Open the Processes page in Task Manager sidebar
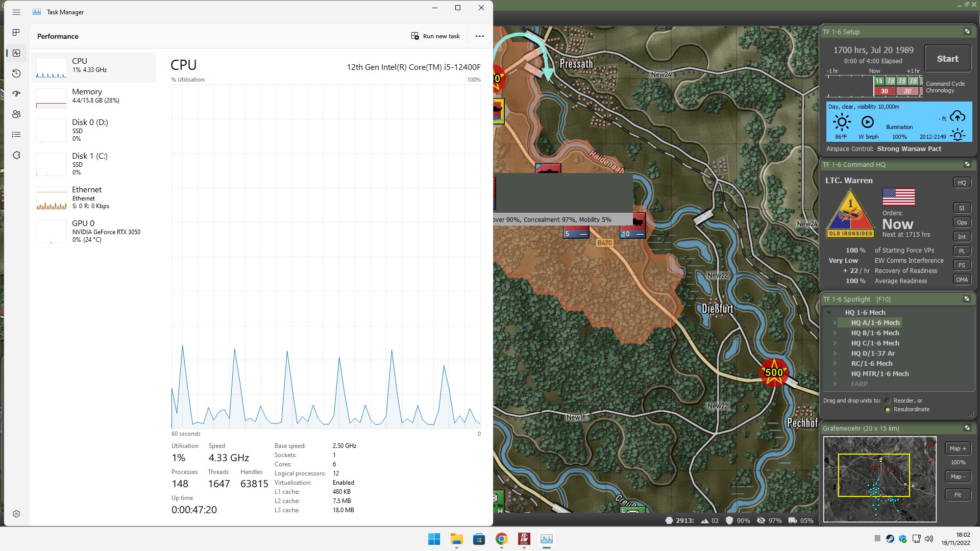The image size is (980, 551). point(16,33)
